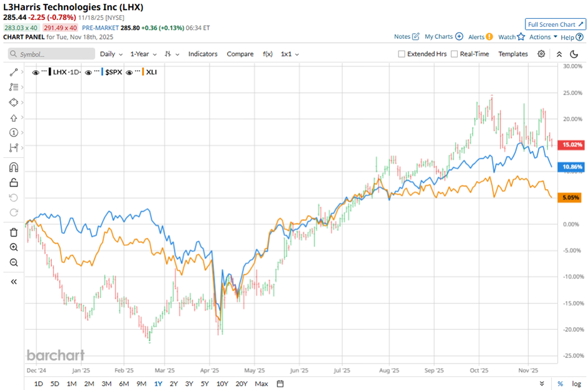
Task: Open the Fibonacci and list tools
Action: [14, 87]
